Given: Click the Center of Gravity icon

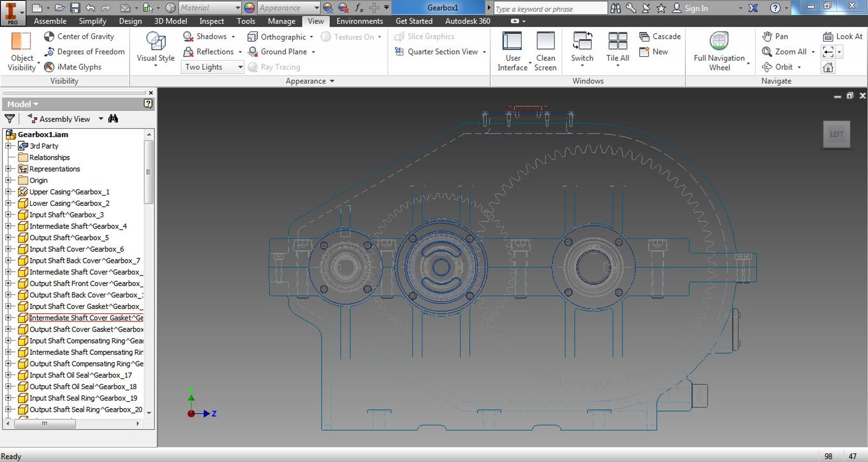Looking at the screenshot, I should (49, 37).
